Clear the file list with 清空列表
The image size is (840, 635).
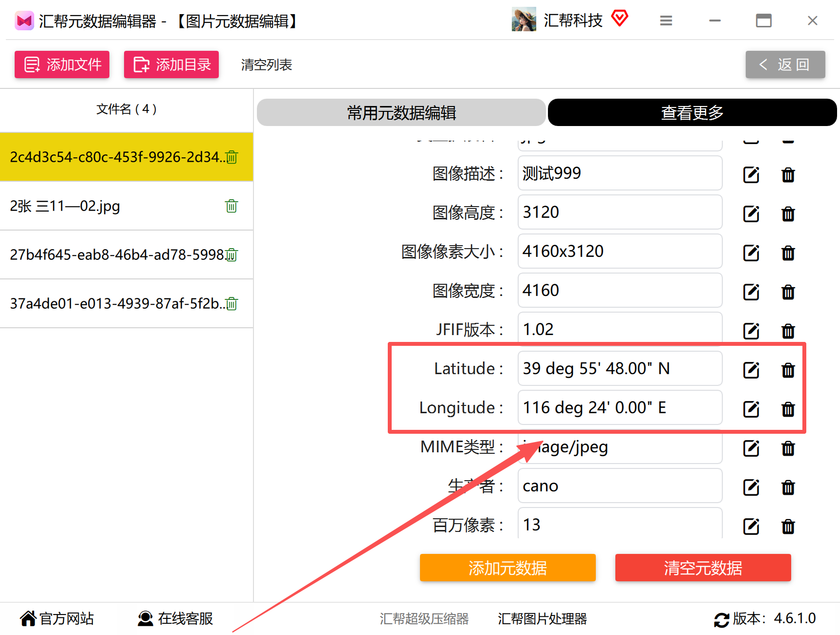267,64
